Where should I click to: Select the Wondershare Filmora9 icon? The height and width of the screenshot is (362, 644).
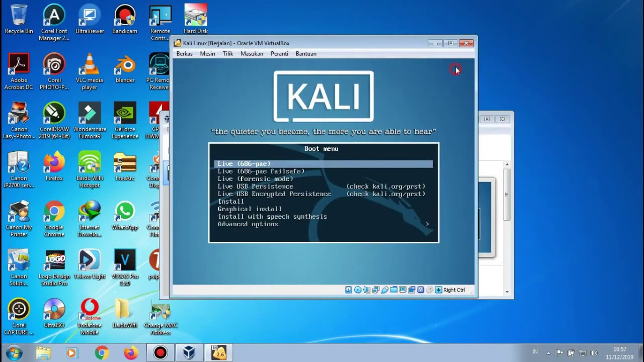[90, 121]
